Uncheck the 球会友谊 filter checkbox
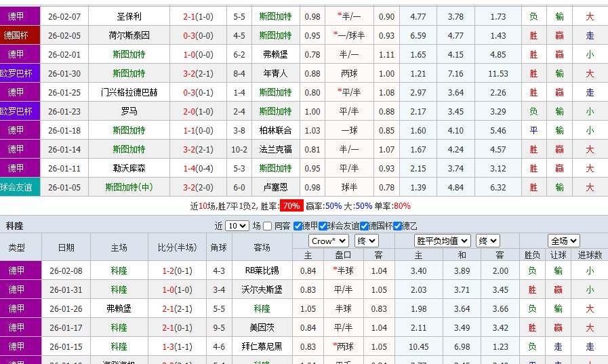 coord(323,226)
